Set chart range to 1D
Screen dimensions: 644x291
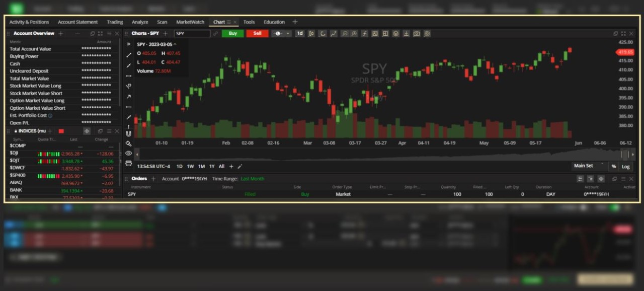point(180,166)
